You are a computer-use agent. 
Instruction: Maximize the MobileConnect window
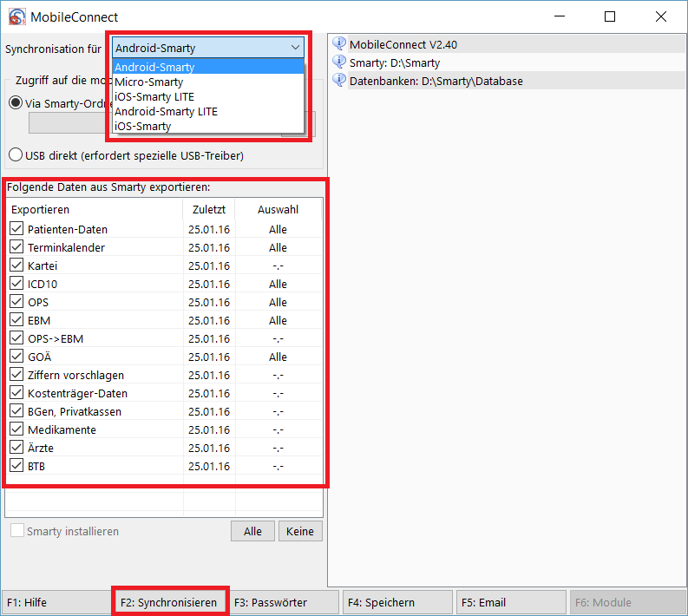610,16
